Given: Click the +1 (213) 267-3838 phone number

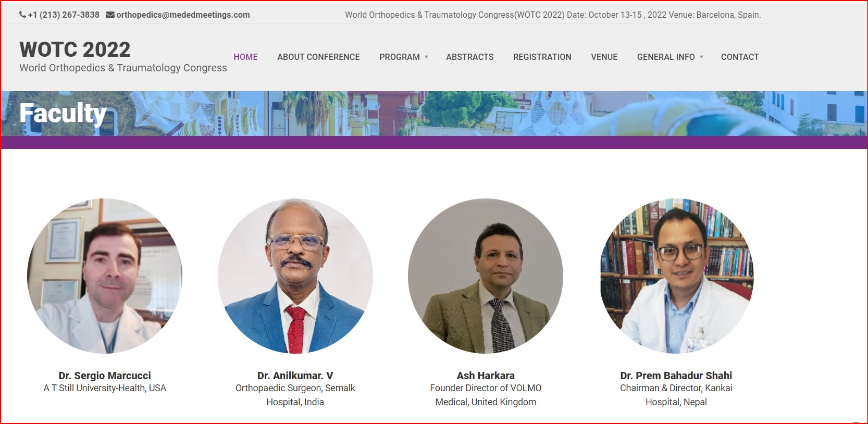Looking at the screenshot, I should point(64,15).
